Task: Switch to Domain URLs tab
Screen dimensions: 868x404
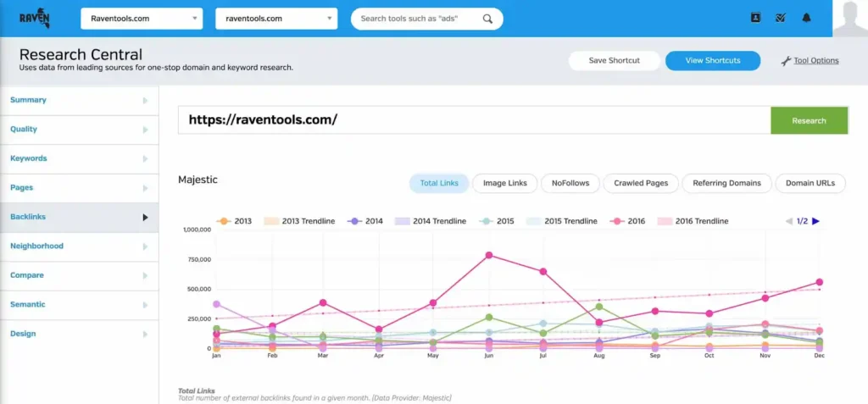Action: pyautogui.click(x=810, y=183)
